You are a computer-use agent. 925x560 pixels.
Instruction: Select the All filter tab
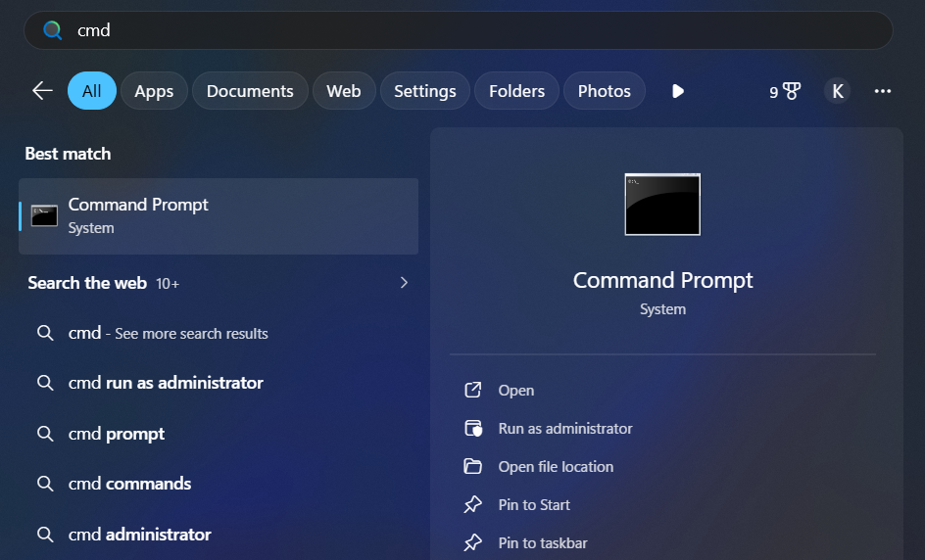point(92,91)
